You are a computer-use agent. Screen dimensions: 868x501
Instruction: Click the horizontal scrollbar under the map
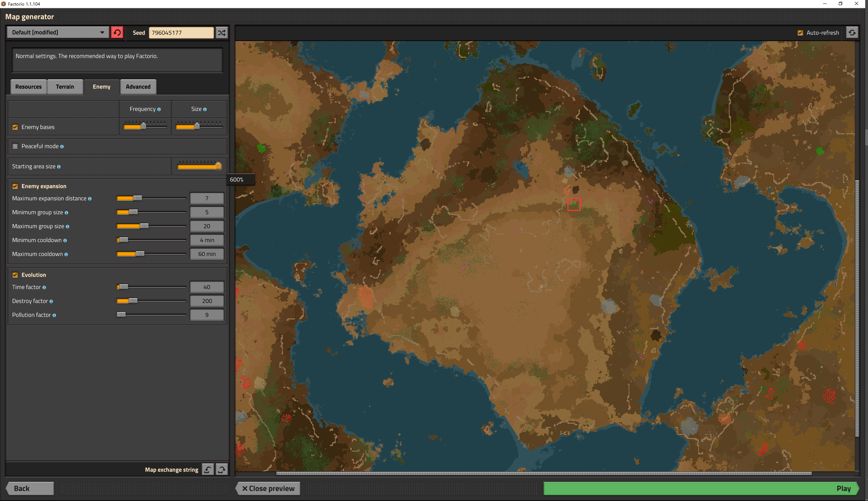544,474
